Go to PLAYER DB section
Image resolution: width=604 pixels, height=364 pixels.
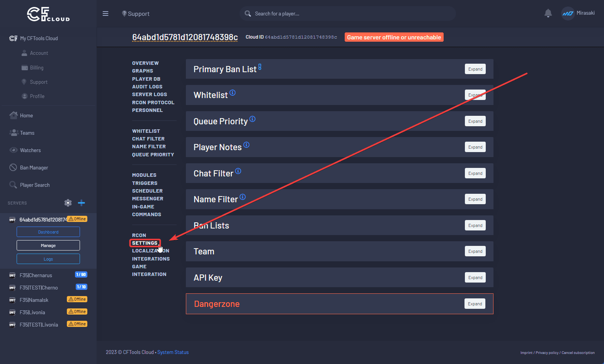(146, 79)
